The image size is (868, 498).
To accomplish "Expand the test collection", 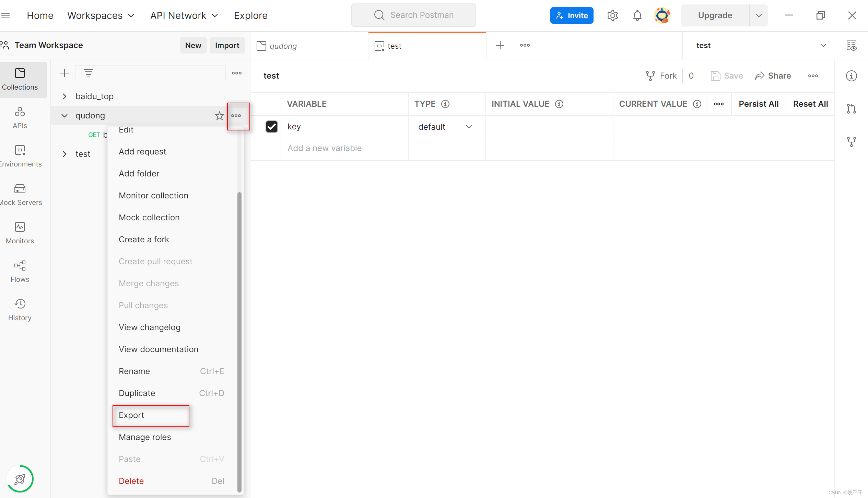I will pos(64,154).
